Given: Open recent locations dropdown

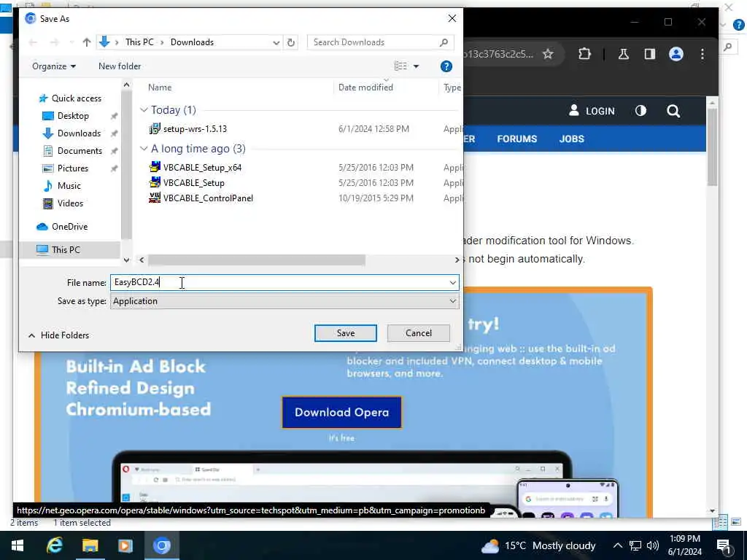Looking at the screenshot, I should 71,42.
